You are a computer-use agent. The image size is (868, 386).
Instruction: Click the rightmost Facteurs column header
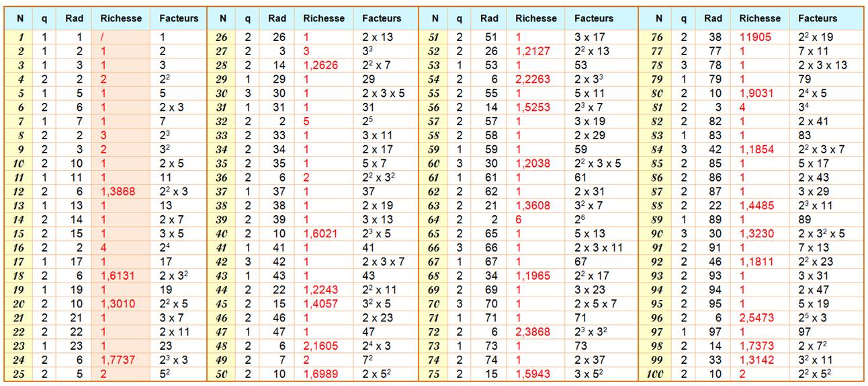pos(818,18)
